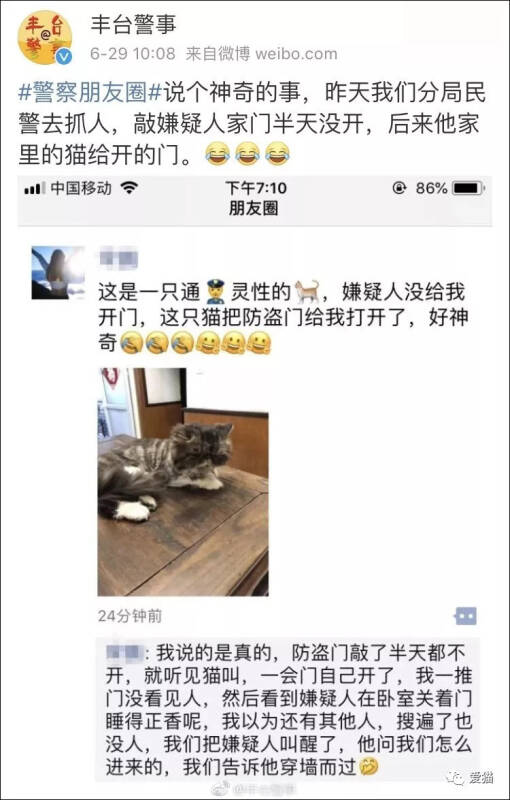The height and width of the screenshot is (800, 510).
Task: Open the 丰台警事 profile avatar
Action: click(44, 37)
